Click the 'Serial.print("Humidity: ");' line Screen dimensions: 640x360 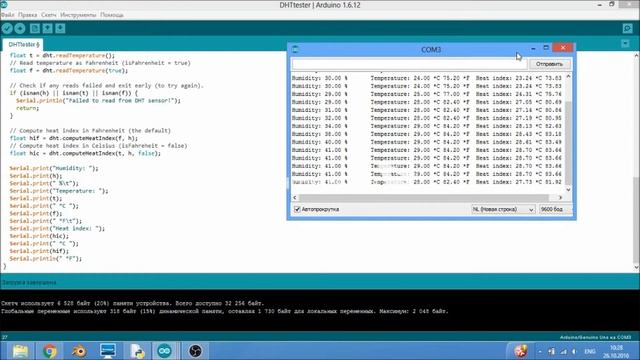click(x=54, y=168)
